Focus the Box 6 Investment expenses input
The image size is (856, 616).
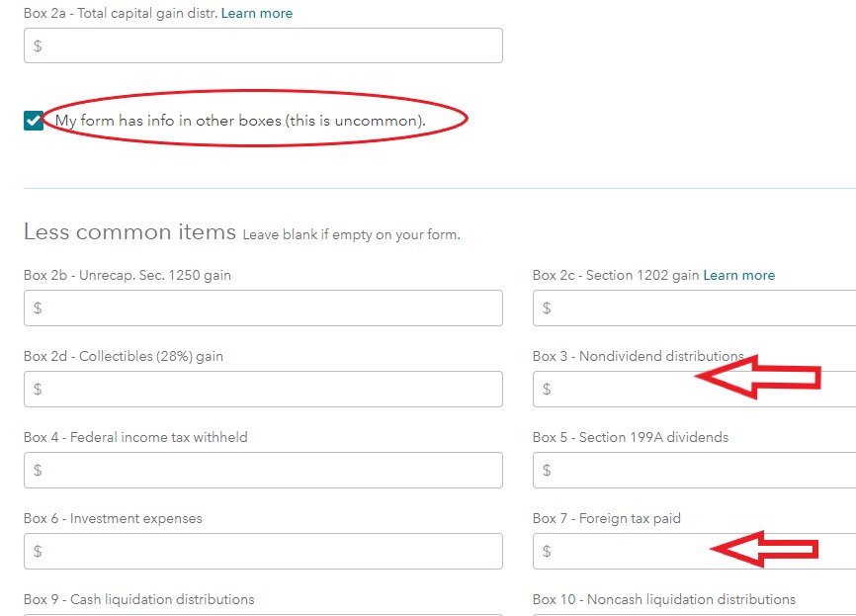point(263,552)
